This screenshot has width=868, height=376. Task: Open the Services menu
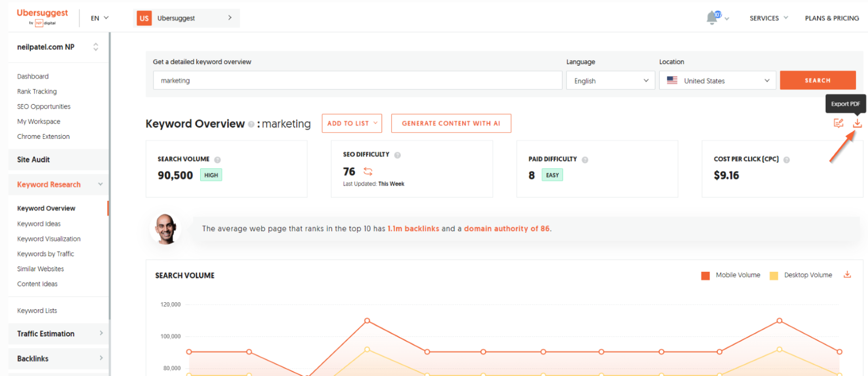pyautogui.click(x=769, y=18)
